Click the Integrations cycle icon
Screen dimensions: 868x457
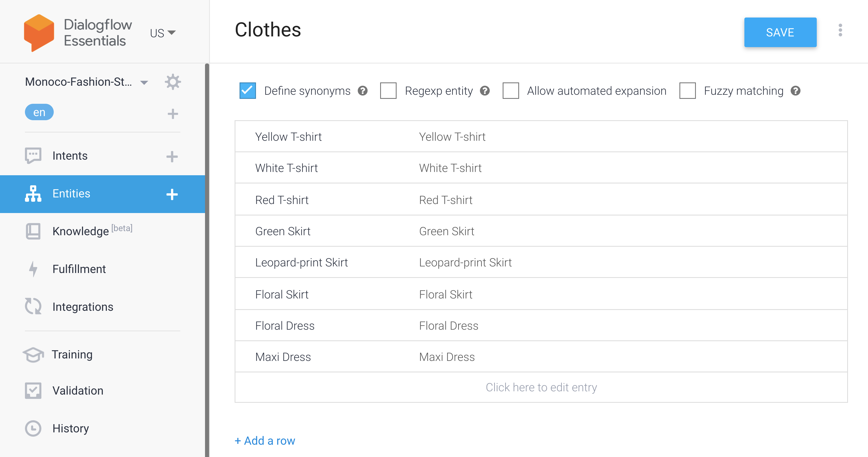[33, 306]
